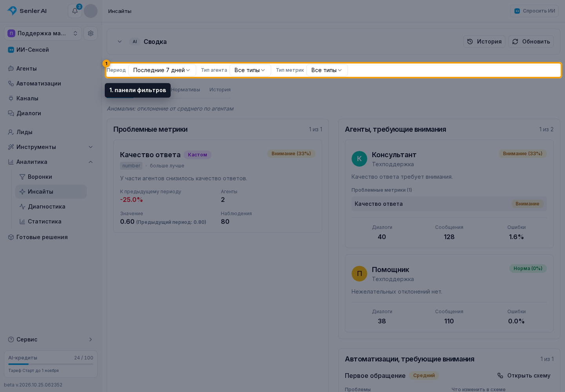
Task: Click -25.0% change value
Action: 131,200
